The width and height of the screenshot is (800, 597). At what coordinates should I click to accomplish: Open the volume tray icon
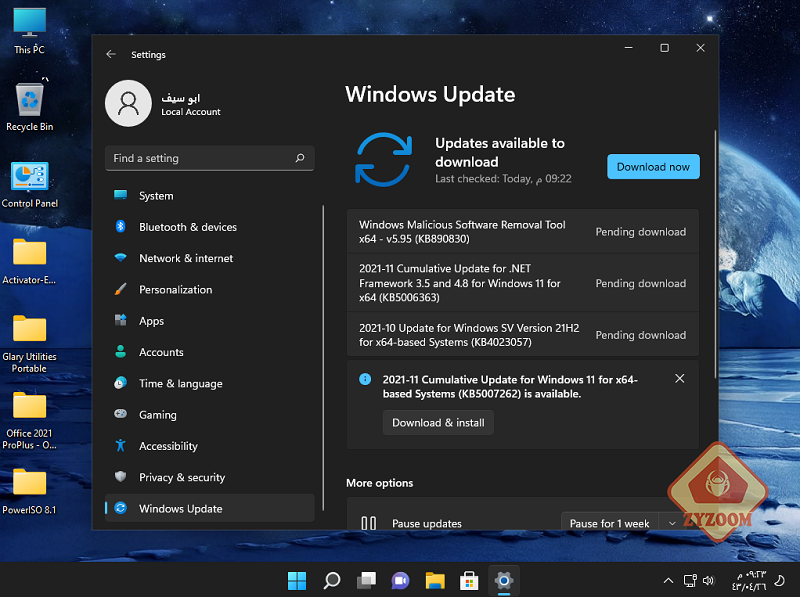708,580
